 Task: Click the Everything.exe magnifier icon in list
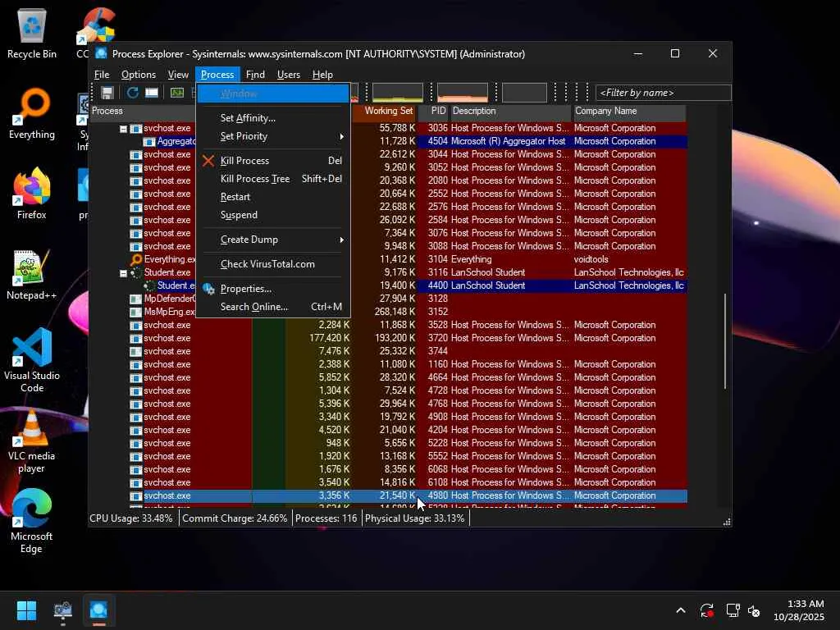pos(136,259)
